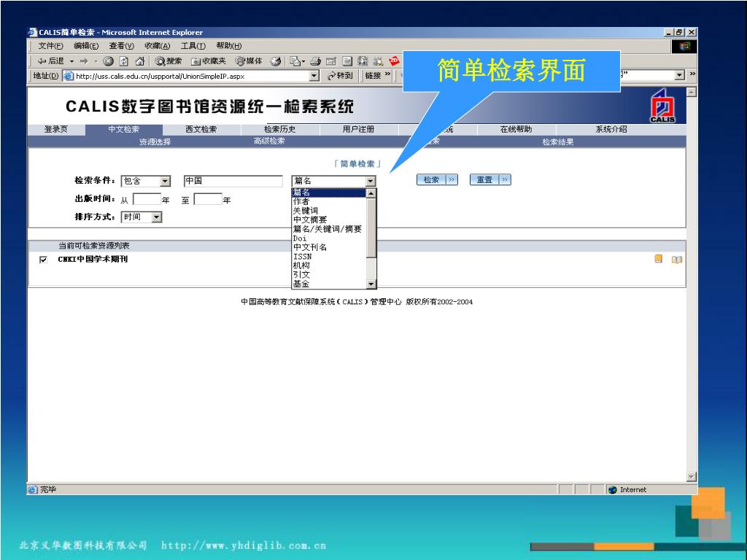Open the 在线帮助 tab
The height and width of the screenshot is (560, 747).
[516, 130]
